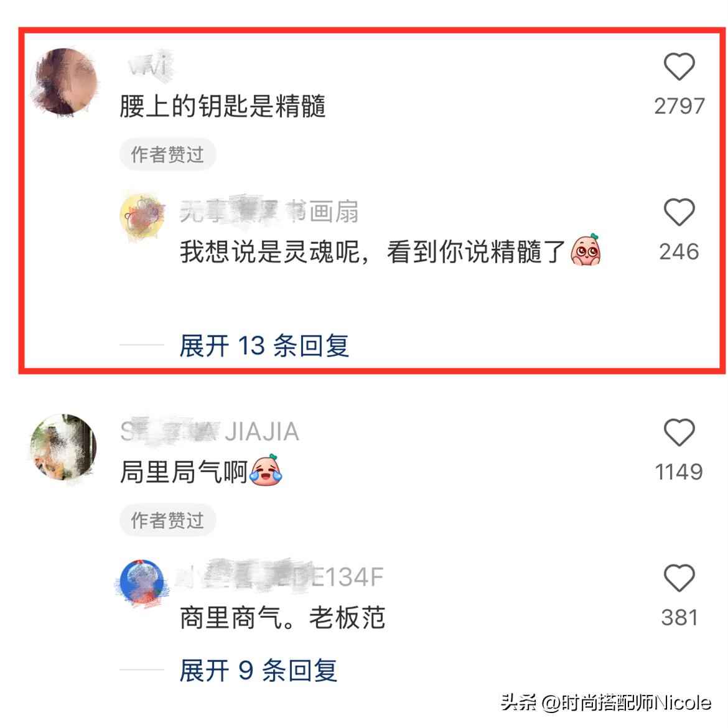Screen dimensions: 728x728
Task: Show the 9 collapsed replies
Action: click(258, 670)
